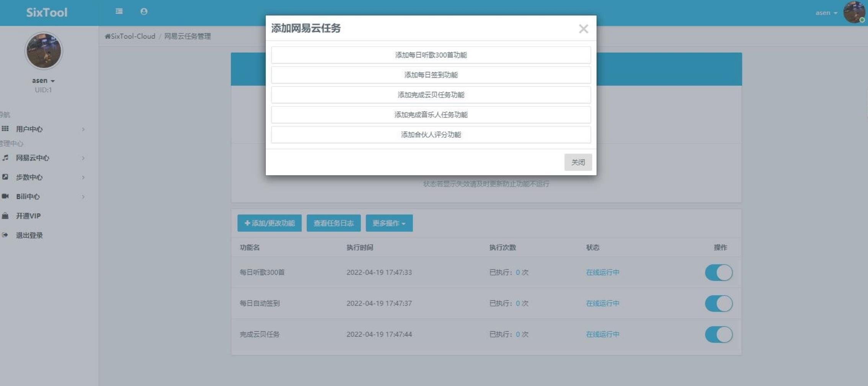
Task: Click the 状态 column header
Action: tap(593, 248)
